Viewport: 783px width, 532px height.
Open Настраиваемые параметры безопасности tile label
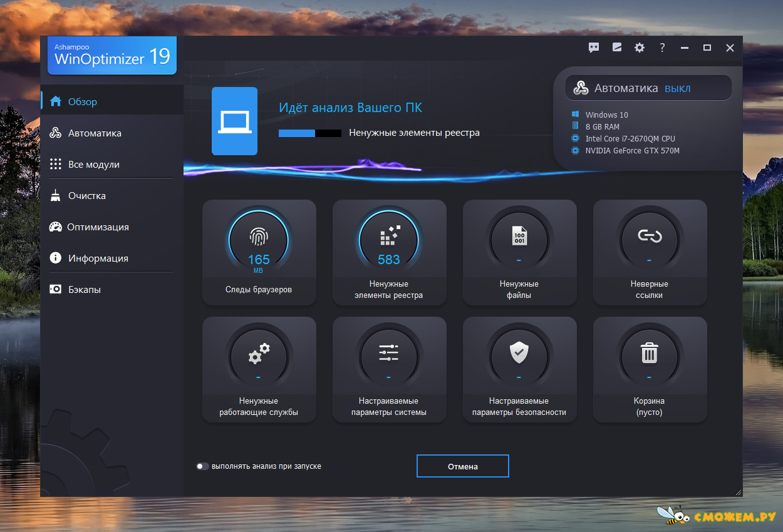click(x=519, y=407)
